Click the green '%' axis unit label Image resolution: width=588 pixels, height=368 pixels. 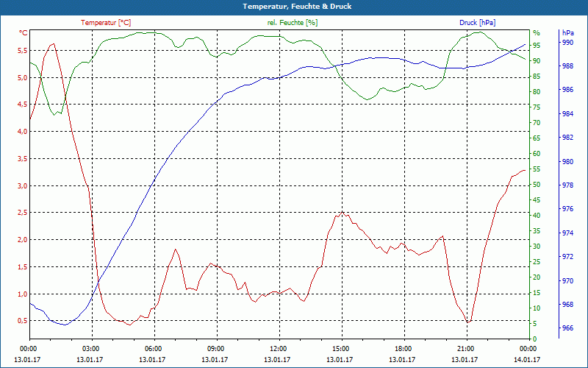[537, 33]
